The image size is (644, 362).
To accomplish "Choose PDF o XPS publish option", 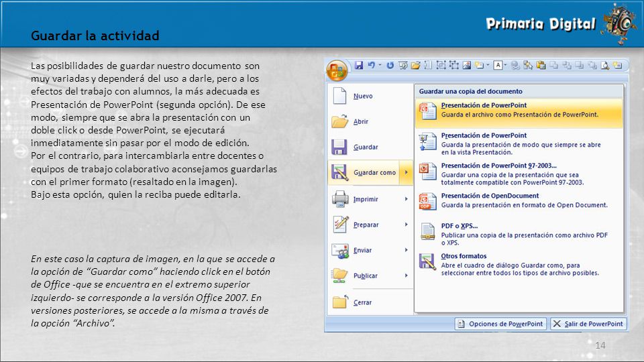I will (519, 233).
